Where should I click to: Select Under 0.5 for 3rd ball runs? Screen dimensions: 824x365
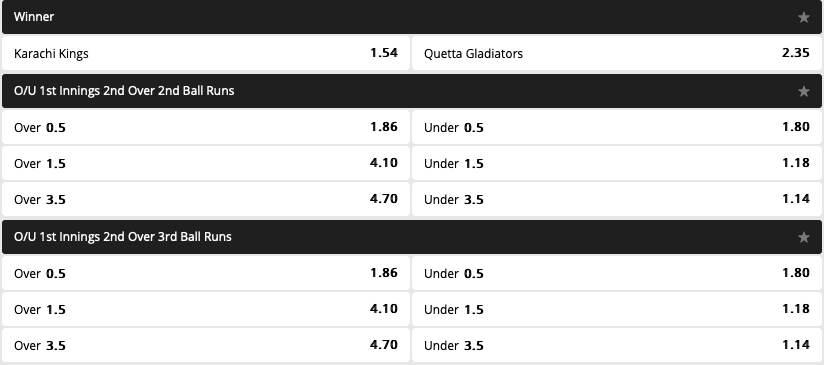tap(617, 273)
